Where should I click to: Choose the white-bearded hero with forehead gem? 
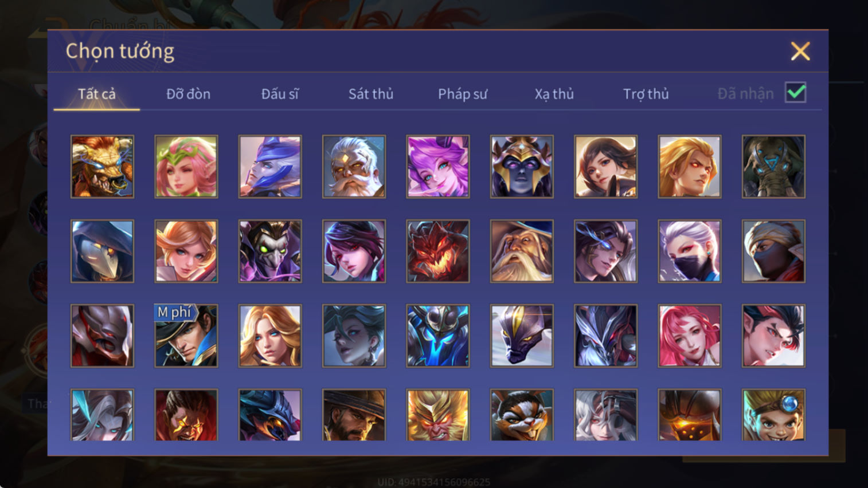pyautogui.click(x=354, y=167)
